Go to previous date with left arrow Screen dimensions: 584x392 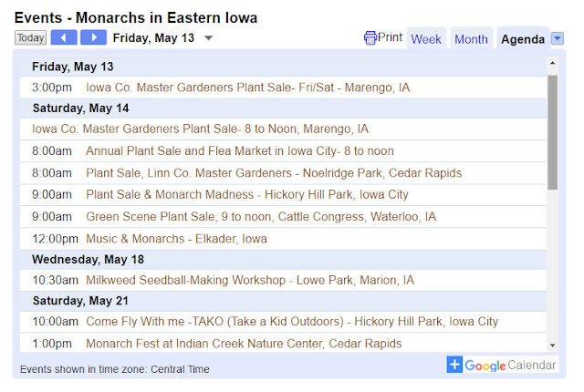(x=64, y=37)
